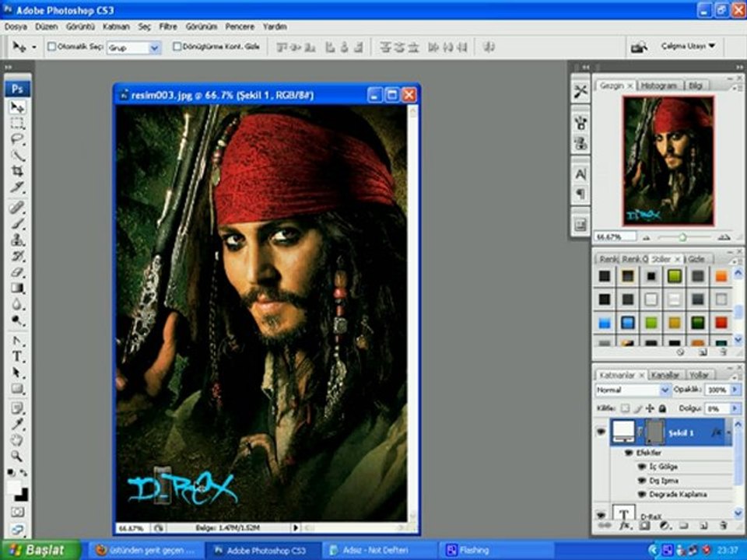Select the Crop tool
The width and height of the screenshot is (747, 560).
coord(18,171)
